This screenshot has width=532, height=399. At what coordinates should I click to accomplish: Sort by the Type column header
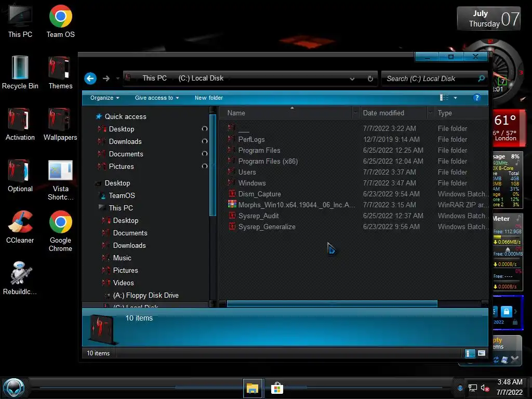pos(462,113)
